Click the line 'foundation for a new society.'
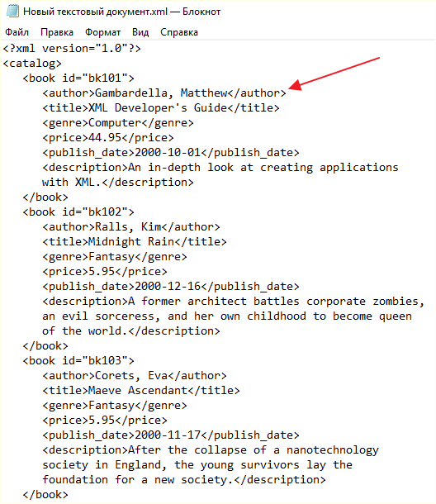The width and height of the screenshot is (436, 504). point(184,480)
